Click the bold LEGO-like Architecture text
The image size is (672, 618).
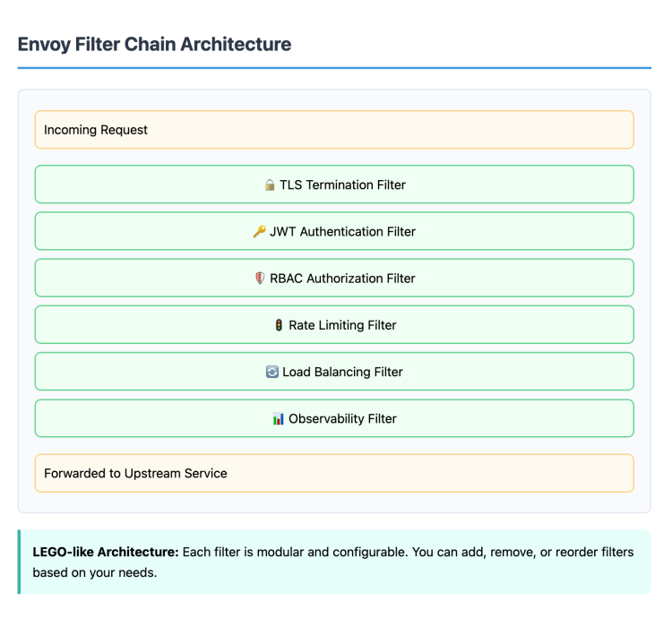tap(106, 552)
